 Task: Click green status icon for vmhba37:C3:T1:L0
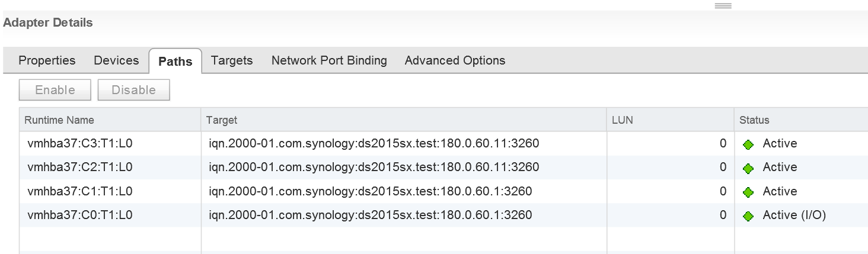pyautogui.click(x=748, y=144)
